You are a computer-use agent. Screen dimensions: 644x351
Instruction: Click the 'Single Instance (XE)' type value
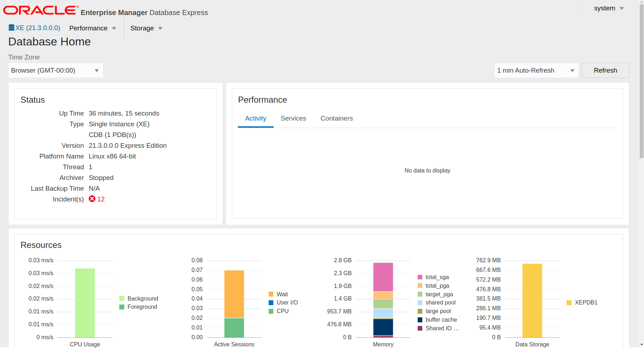coord(119,124)
